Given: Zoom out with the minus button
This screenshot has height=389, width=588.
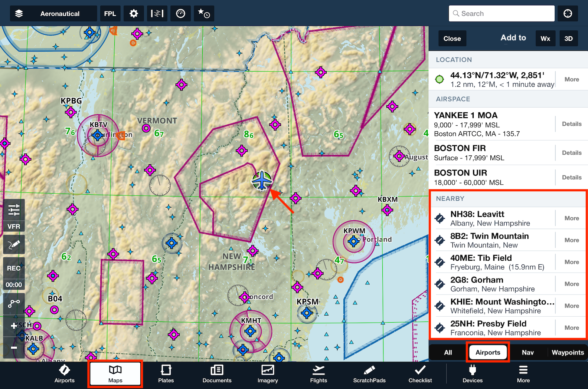Looking at the screenshot, I should tap(14, 348).
